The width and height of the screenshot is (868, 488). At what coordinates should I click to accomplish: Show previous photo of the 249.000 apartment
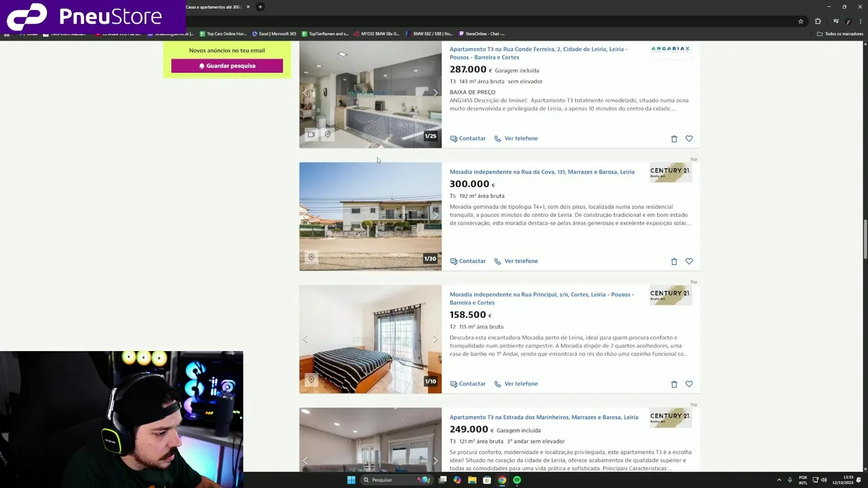point(305,461)
